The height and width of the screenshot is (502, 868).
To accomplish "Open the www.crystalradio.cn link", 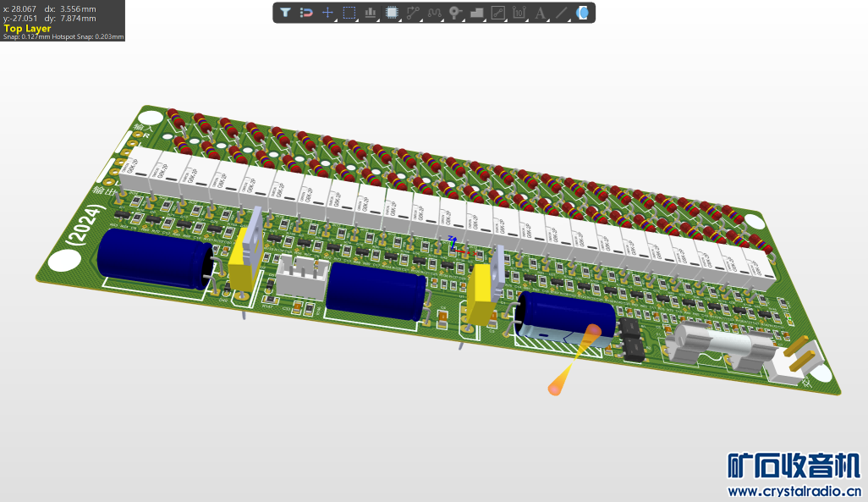I will 794,491.
